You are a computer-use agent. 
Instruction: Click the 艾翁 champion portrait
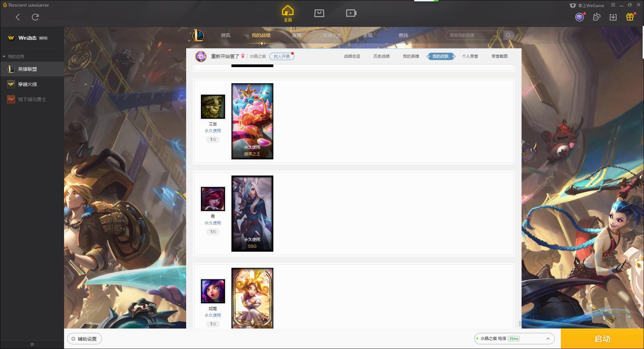click(x=213, y=107)
